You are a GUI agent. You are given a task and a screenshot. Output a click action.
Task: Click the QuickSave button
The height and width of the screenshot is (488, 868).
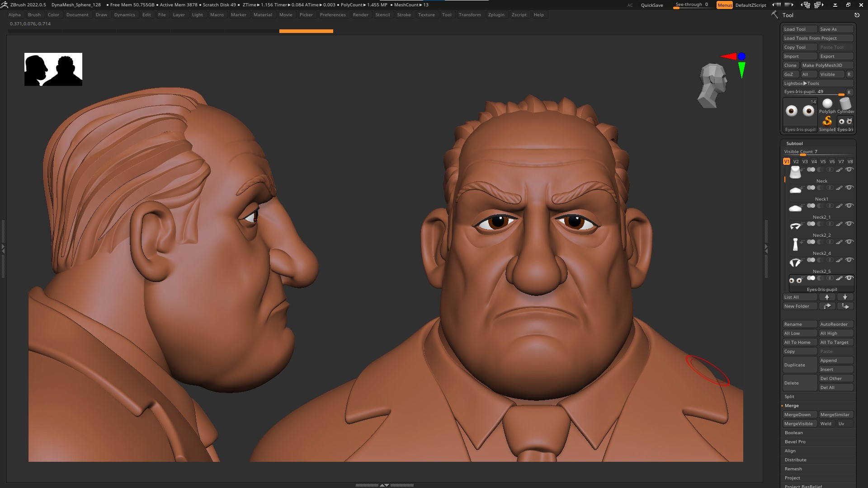(x=652, y=5)
